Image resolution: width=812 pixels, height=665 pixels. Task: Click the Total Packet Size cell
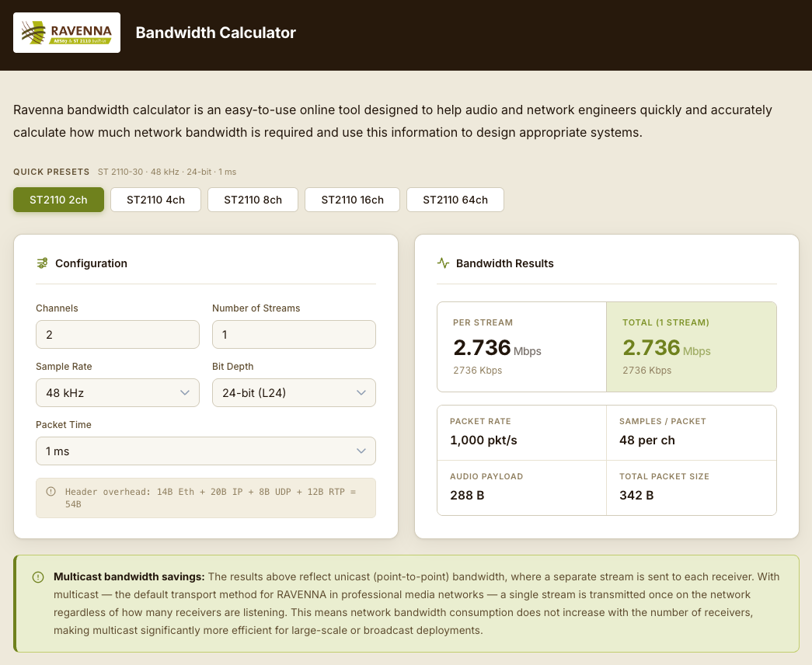pos(691,487)
